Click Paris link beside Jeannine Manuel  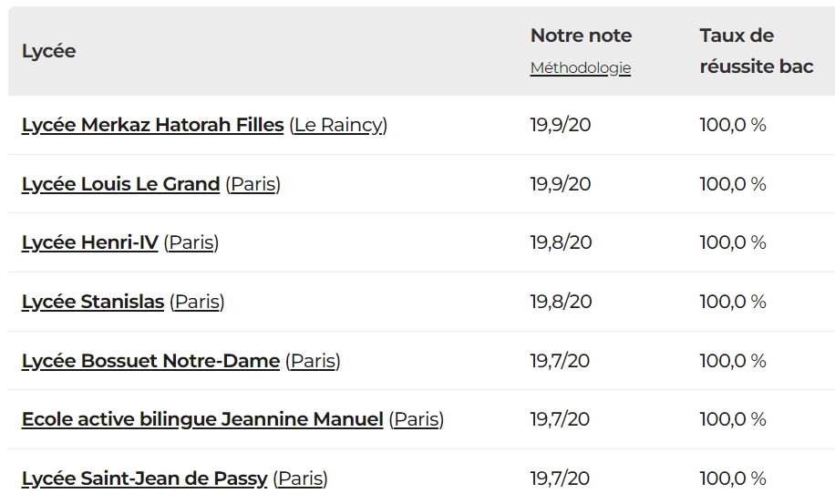point(416,419)
